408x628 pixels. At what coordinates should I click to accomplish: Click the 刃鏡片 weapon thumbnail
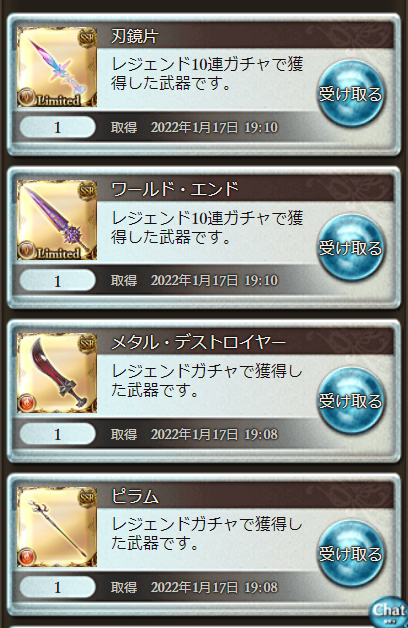(x=57, y=67)
